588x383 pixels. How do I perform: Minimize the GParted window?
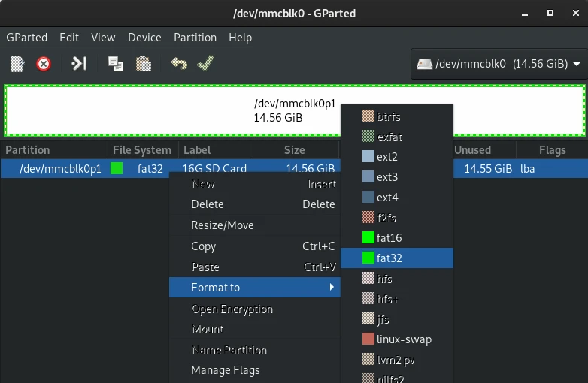click(525, 14)
